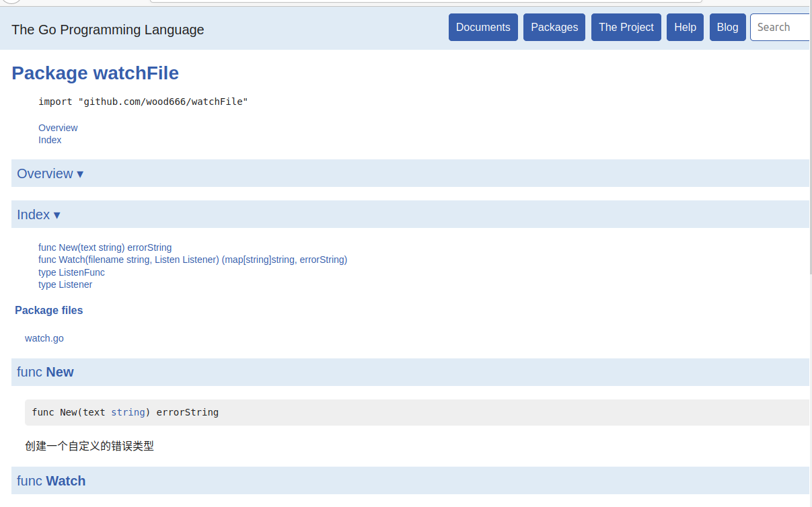This screenshot has height=507, width=812.
Task: Open func Watch index entry link
Action: [x=192, y=260]
